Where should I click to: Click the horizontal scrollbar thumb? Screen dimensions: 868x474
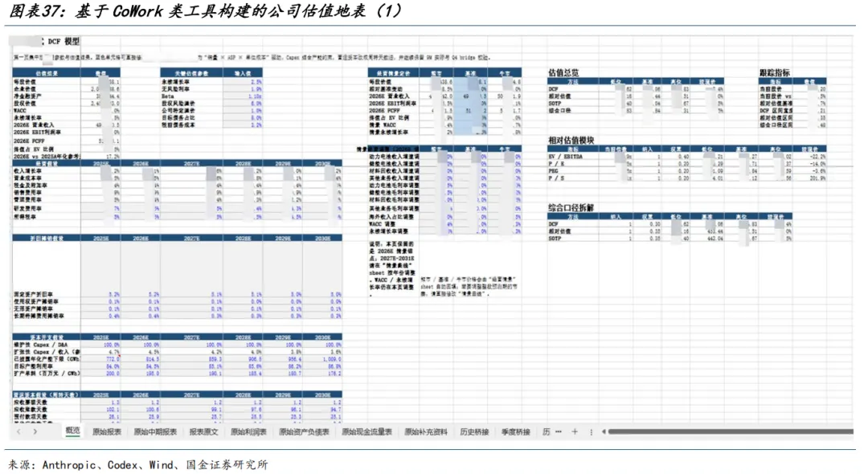point(731,431)
